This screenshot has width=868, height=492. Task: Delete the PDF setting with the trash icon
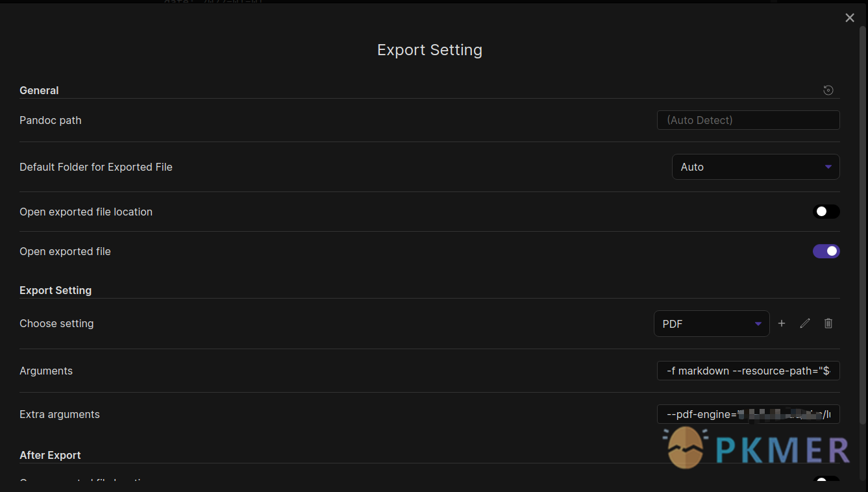coord(828,323)
